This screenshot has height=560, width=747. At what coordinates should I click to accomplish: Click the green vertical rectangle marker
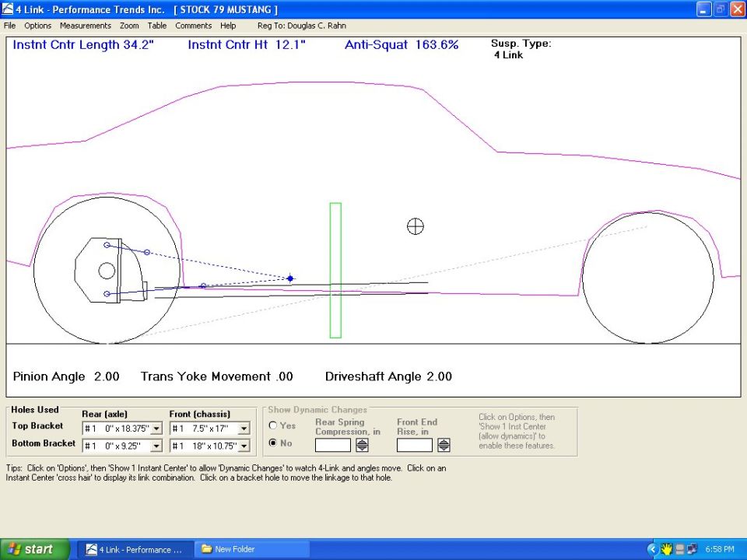335,271
